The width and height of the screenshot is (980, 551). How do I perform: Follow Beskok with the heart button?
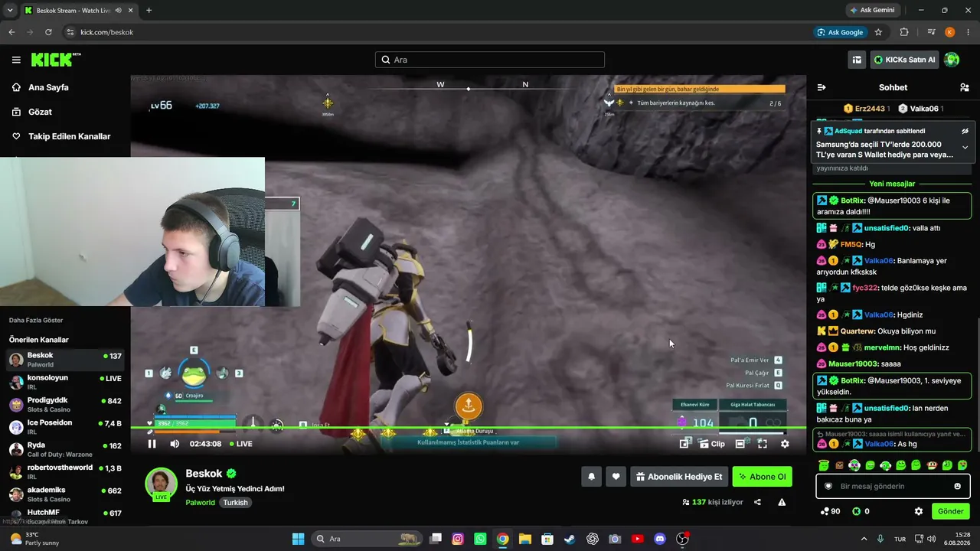click(x=616, y=477)
